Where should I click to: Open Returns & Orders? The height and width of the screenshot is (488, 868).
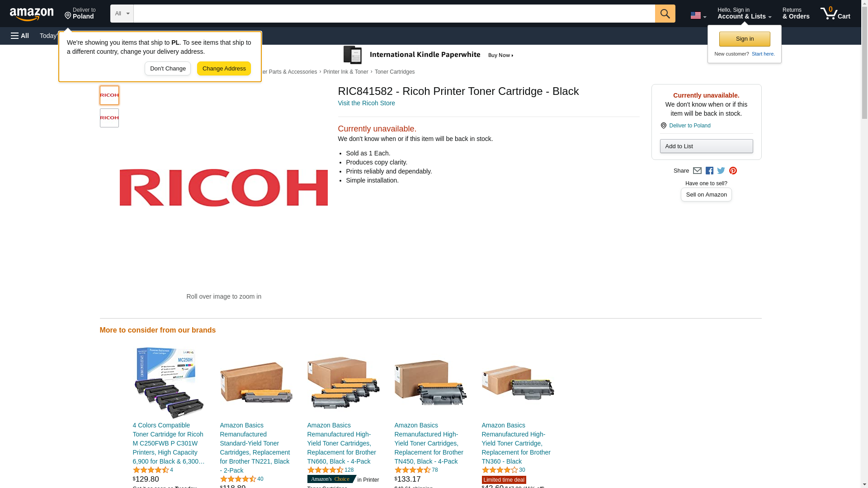(796, 14)
